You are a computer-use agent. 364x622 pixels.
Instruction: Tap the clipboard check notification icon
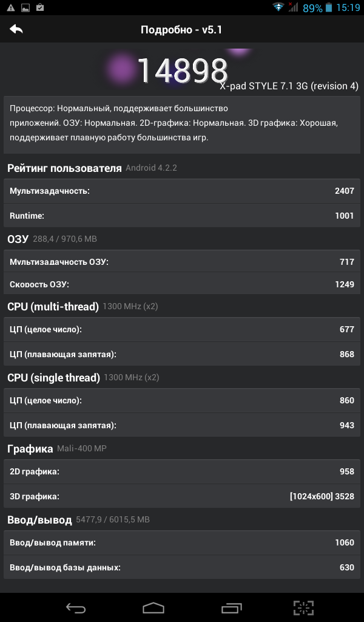point(40,8)
